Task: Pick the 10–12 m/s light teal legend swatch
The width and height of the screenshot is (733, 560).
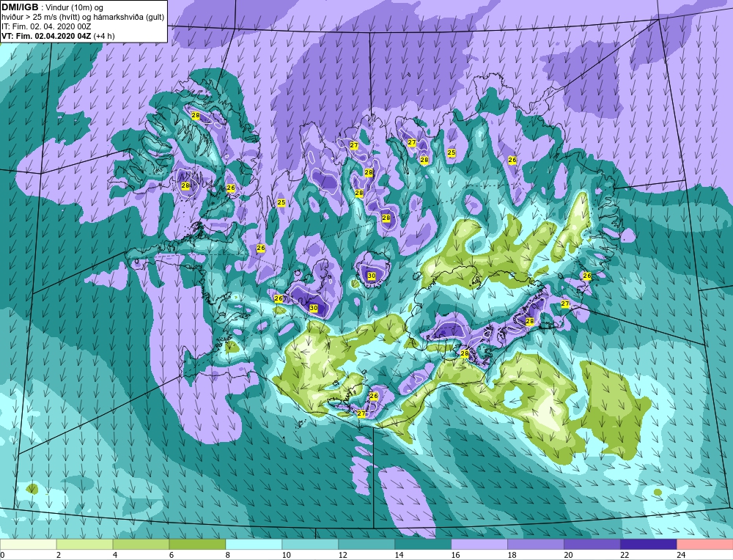Action: point(310,545)
